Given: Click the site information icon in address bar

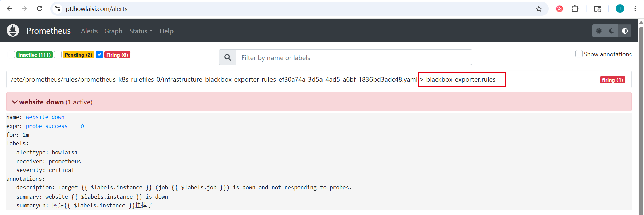Looking at the screenshot, I should [58, 9].
